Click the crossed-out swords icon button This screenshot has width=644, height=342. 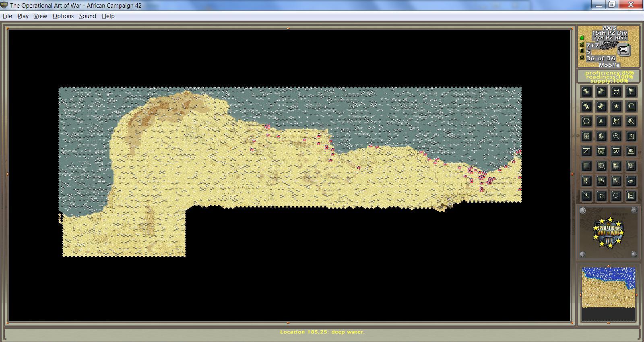pos(631,121)
